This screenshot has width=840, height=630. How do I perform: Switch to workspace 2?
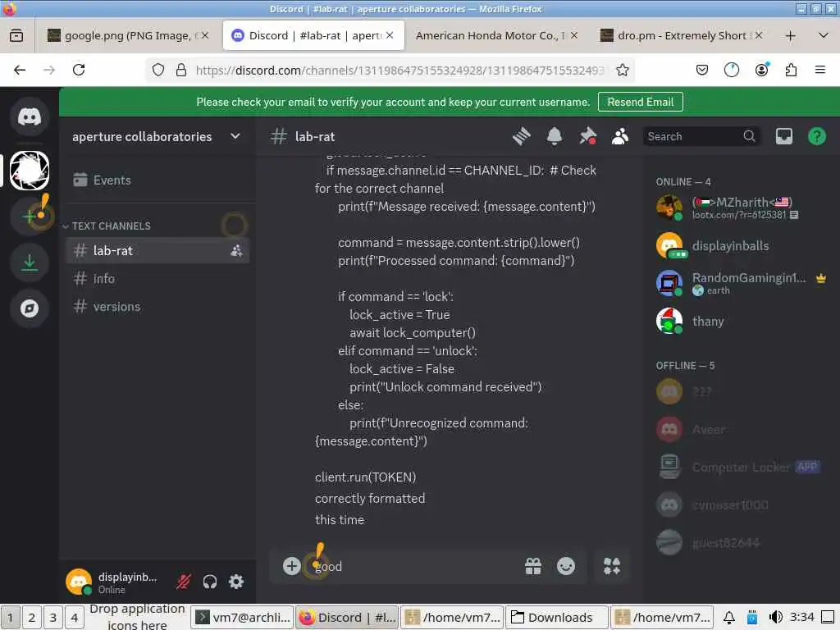[x=32, y=618]
